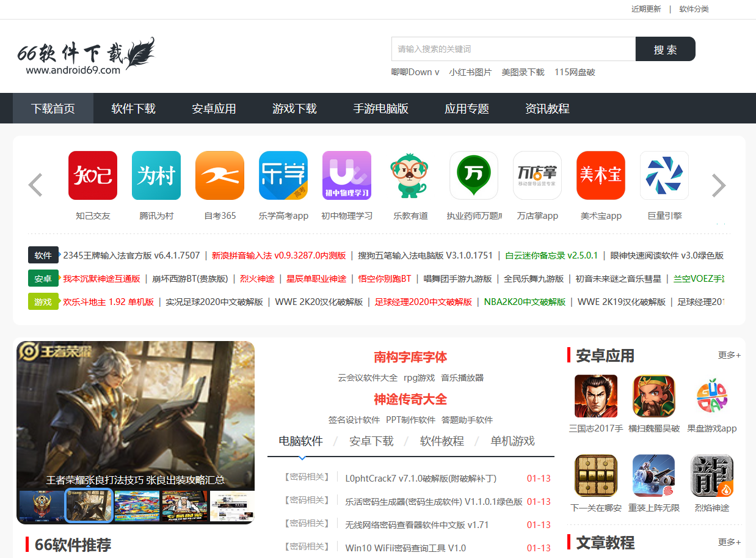Select the highlighted 张良 slideshow thumbnail
Screen dimensions: 756x558
tap(89, 506)
